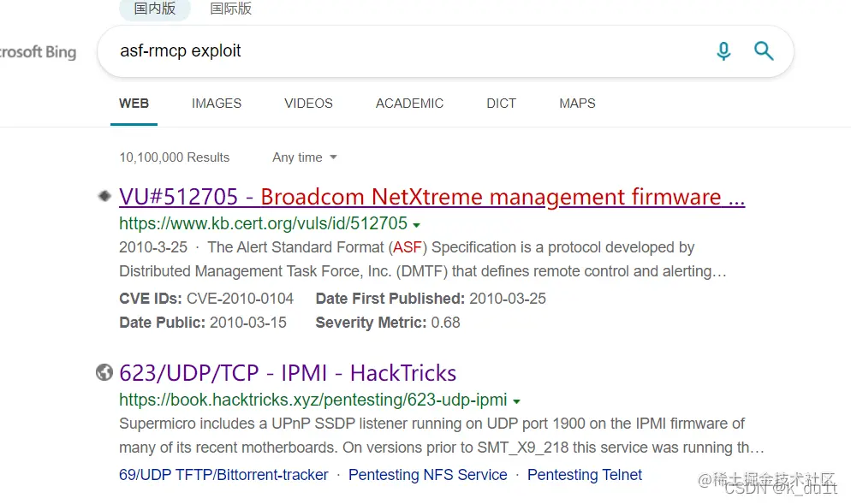Click the microphone voice search icon
The width and height of the screenshot is (851, 504).
[723, 51]
